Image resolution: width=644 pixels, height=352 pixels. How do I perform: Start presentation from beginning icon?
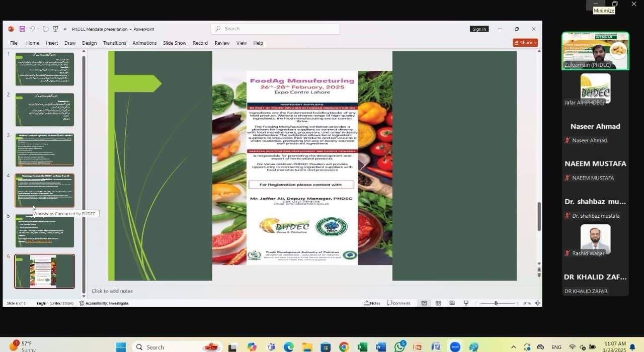pos(55,29)
